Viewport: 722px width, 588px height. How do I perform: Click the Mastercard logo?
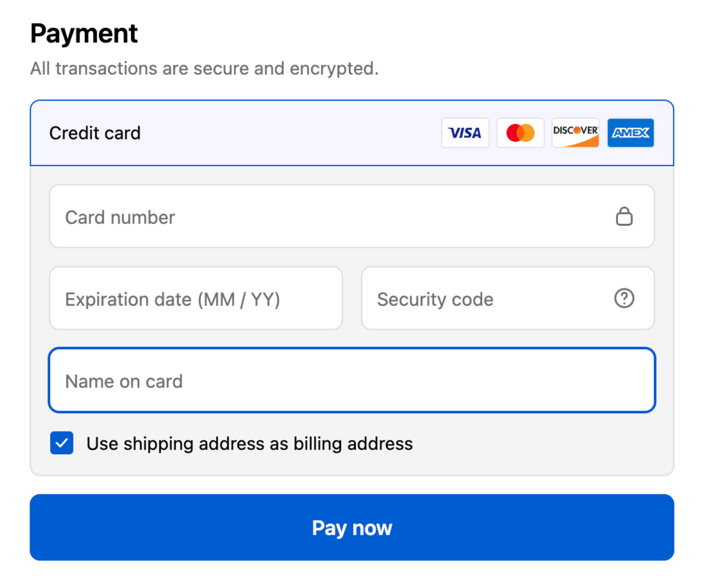(x=520, y=133)
